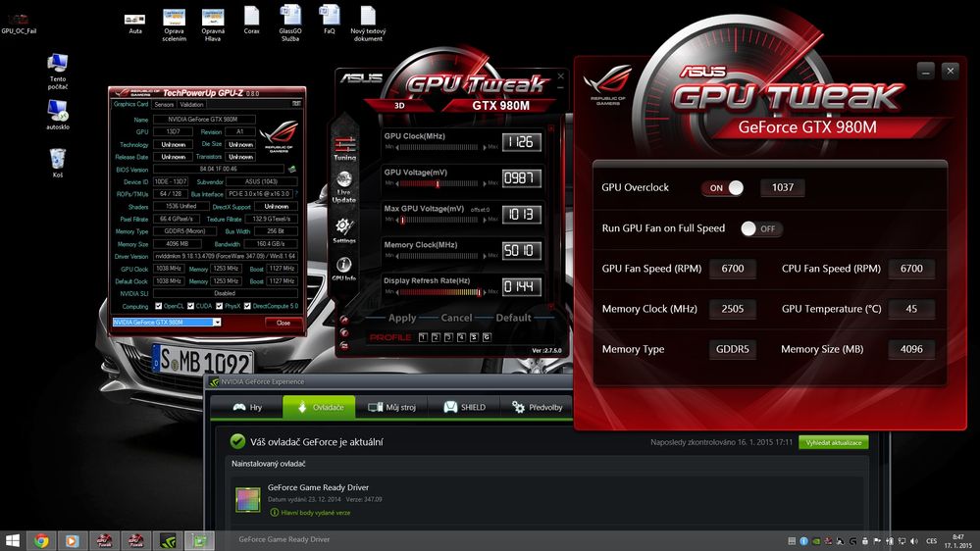This screenshot has width=980, height=551.
Task: Toggle the DirectCompute 5.0 checkbox in GPU-Z
Action: coord(247,306)
